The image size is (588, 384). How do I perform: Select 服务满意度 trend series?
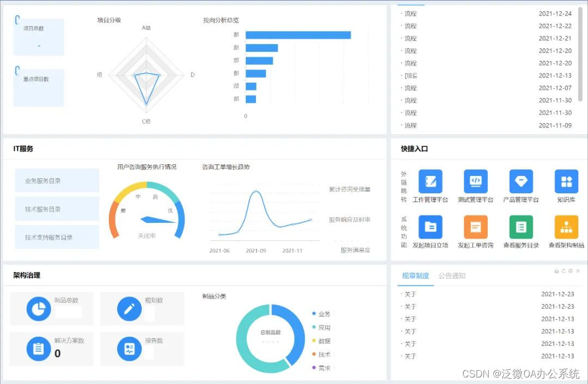(x=356, y=250)
